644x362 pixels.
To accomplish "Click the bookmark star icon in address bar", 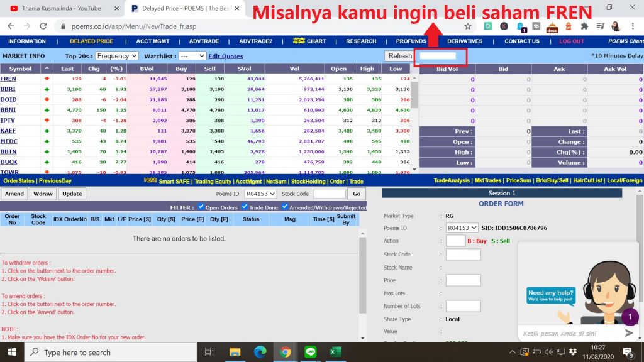I will click(468, 26).
